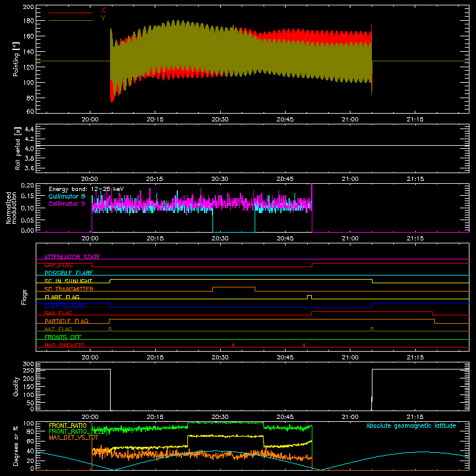
Task: Click the 20:00 tick under Pointing plot
Action: [90, 120]
